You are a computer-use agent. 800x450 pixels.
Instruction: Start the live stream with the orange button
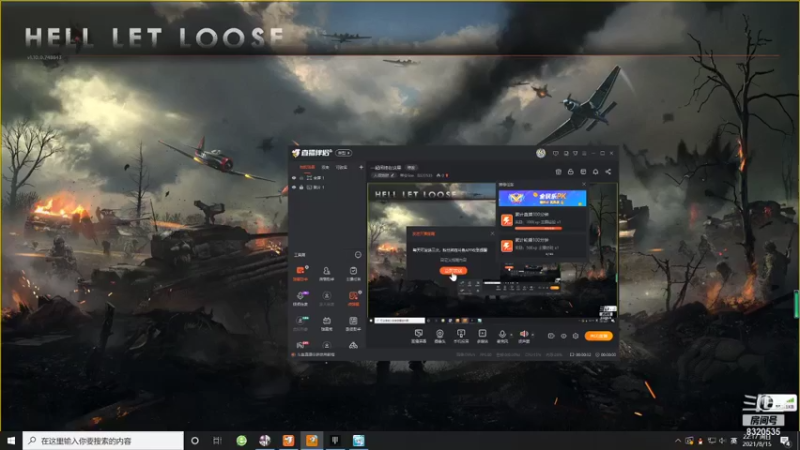599,336
